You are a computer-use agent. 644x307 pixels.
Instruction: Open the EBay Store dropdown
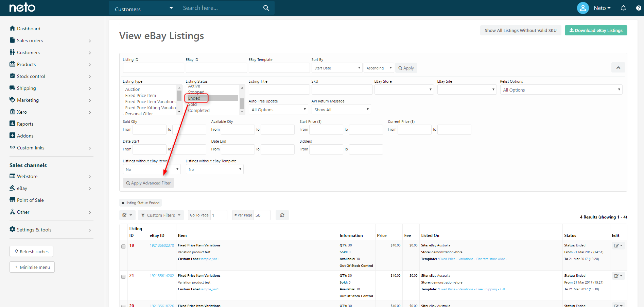tap(404, 90)
